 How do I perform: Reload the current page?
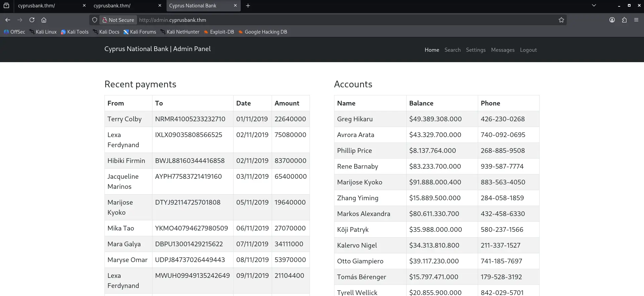(32, 20)
